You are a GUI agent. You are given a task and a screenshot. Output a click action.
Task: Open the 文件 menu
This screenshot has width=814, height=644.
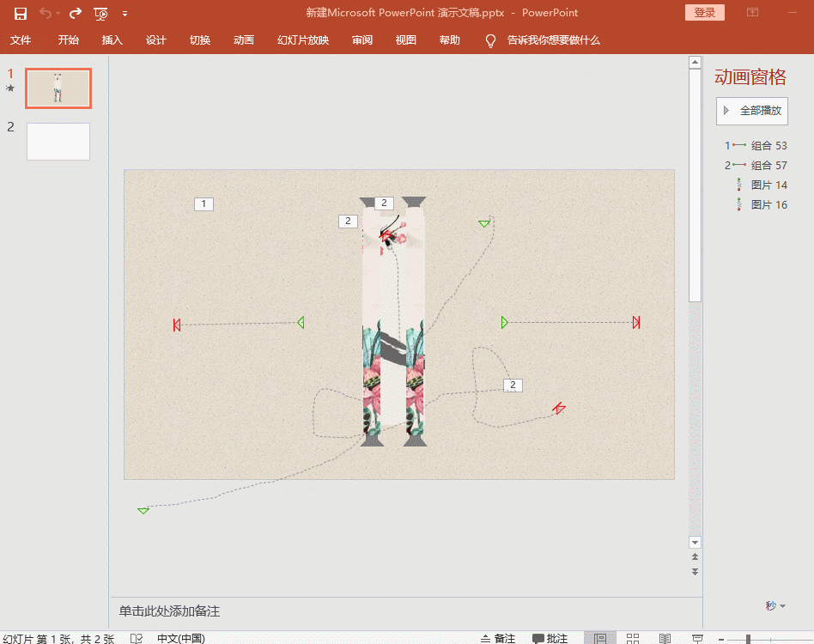pyautogui.click(x=21, y=40)
